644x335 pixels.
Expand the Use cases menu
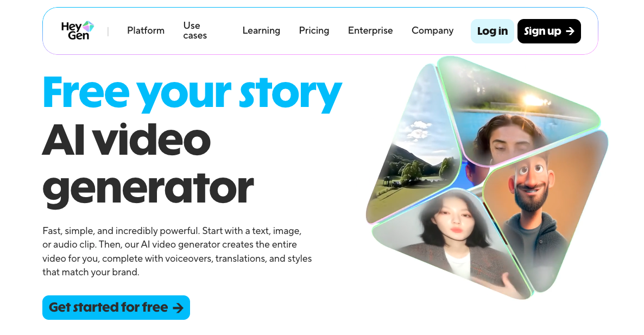pos(195,30)
